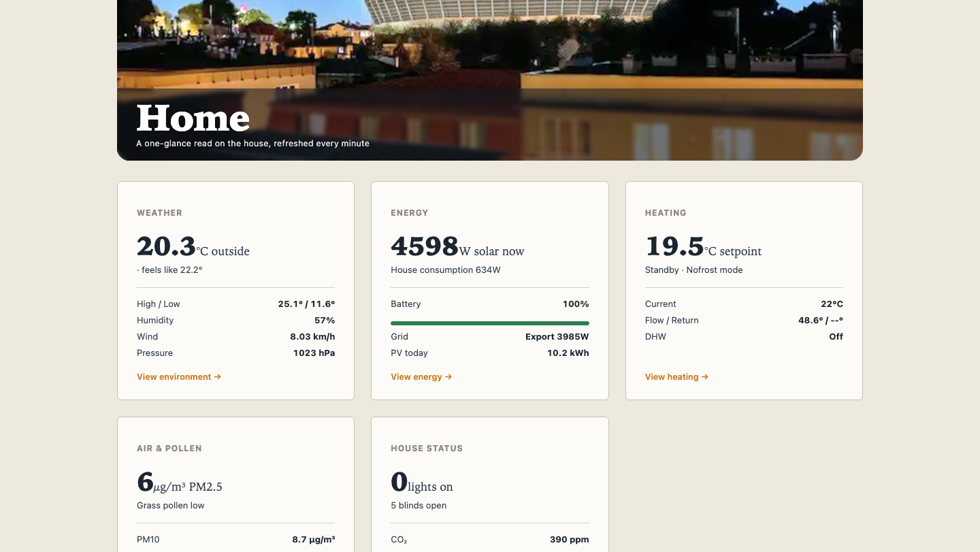The width and height of the screenshot is (980, 552).
Task: Click the '5 blinds open' text
Action: 419,506
